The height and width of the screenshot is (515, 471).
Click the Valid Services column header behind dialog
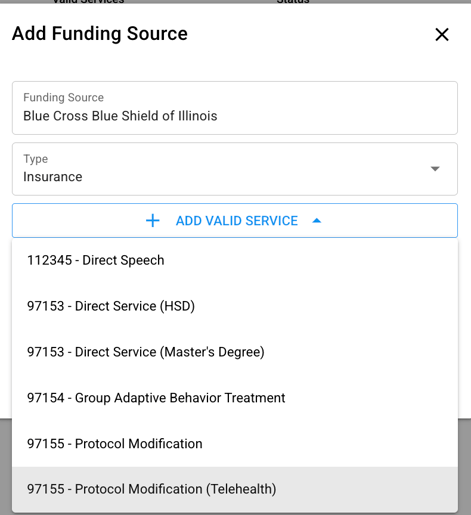pyautogui.click(x=88, y=1)
